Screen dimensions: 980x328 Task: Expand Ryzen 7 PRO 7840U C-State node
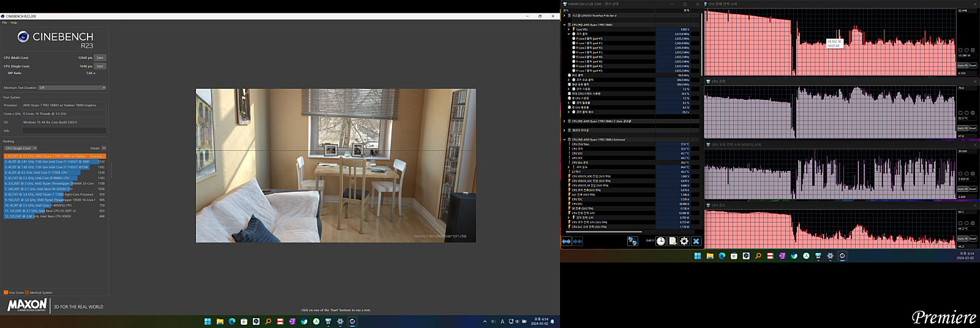coord(564,121)
